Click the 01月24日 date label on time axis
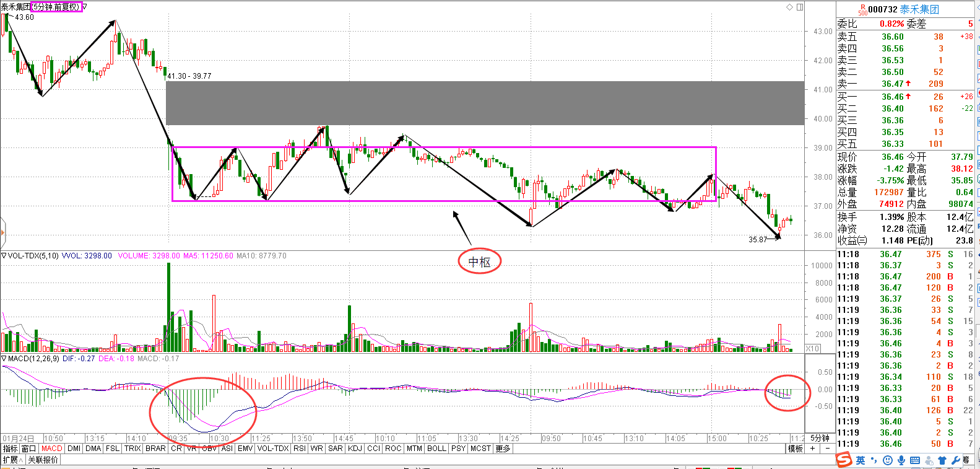This screenshot has width=980, height=469. coord(18,438)
